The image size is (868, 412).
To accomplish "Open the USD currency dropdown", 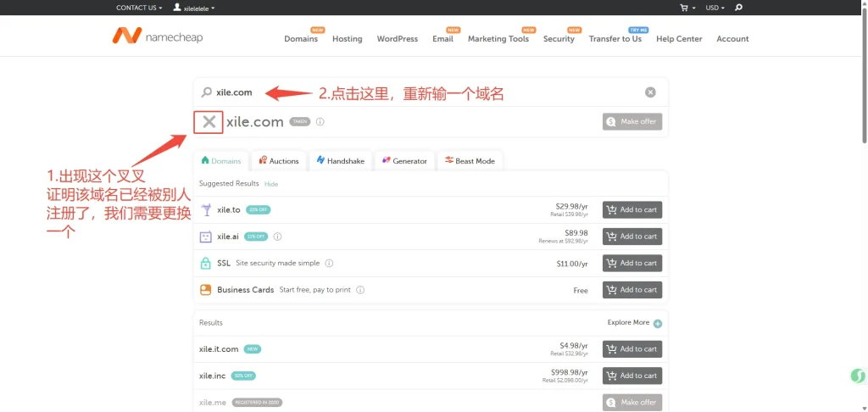I will [x=715, y=8].
